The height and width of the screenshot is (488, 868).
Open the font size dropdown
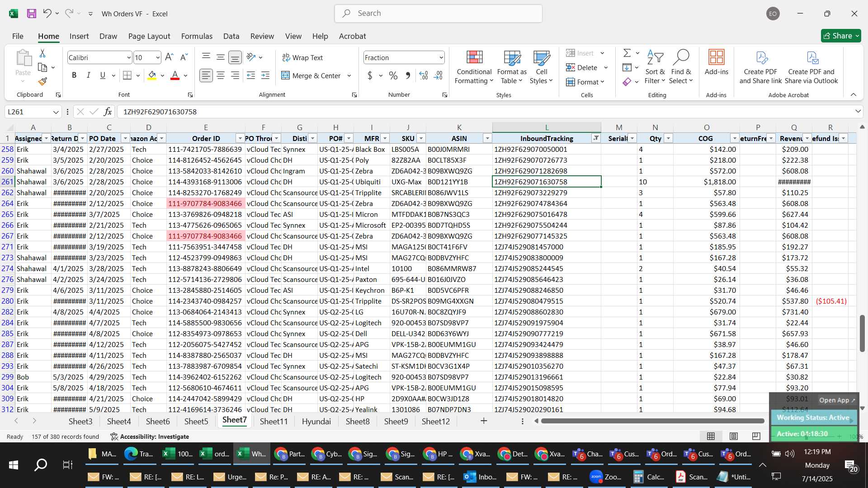(x=157, y=58)
